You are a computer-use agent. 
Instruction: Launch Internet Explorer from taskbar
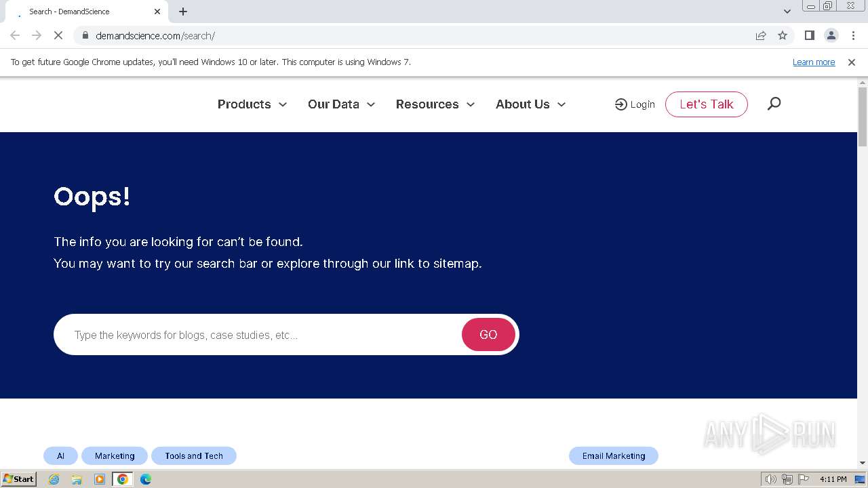point(54,479)
